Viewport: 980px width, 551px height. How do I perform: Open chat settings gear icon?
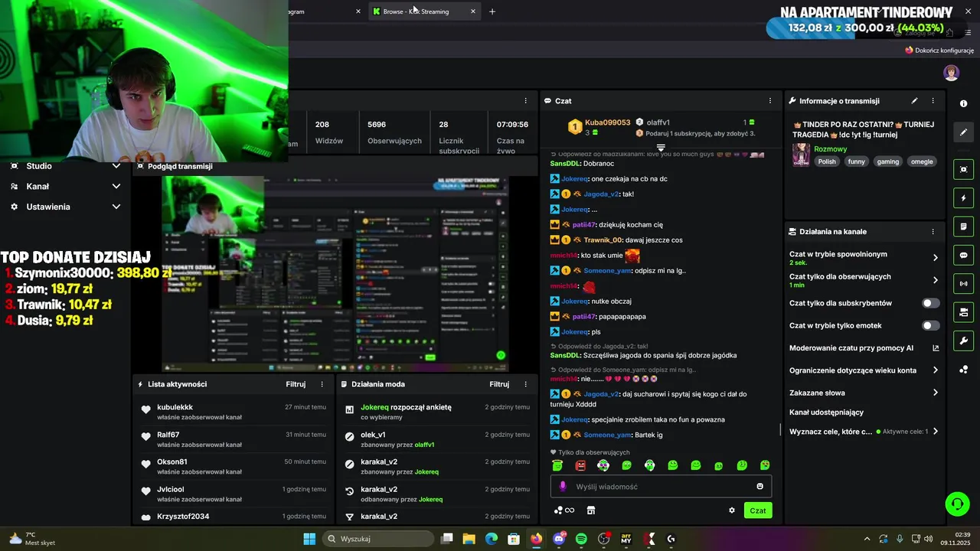(x=732, y=510)
